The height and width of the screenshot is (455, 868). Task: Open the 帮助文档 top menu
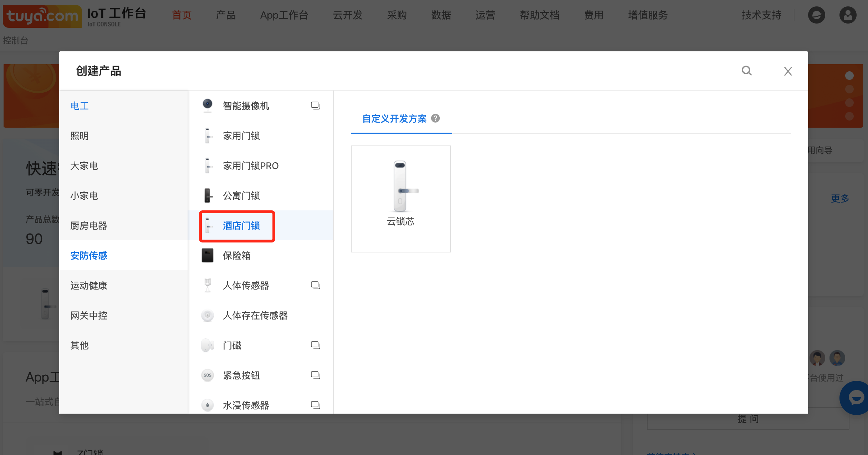click(540, 15)
